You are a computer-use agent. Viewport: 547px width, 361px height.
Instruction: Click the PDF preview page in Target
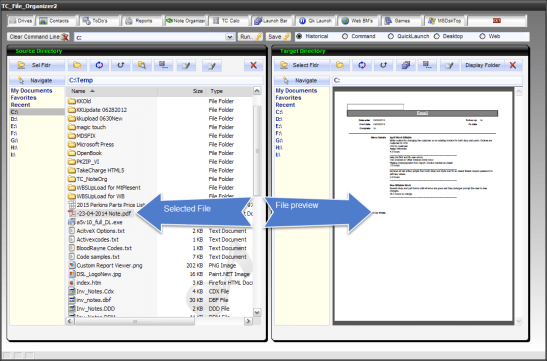pyautogui.click(x=423, y=206)
